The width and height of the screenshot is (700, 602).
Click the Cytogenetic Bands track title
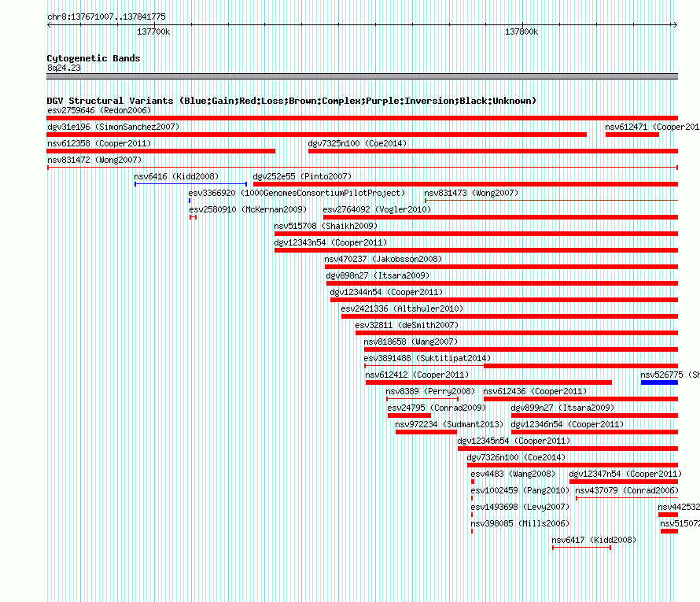(94, 58)
